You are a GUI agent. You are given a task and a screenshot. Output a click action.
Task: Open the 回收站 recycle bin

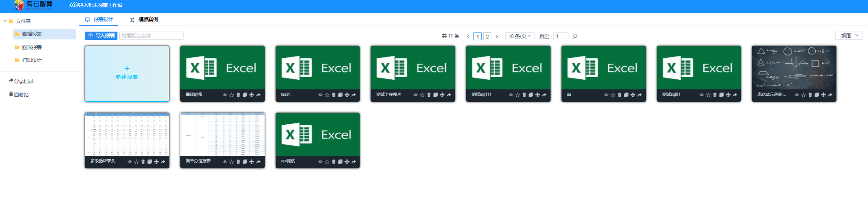(x=21, y=95)
